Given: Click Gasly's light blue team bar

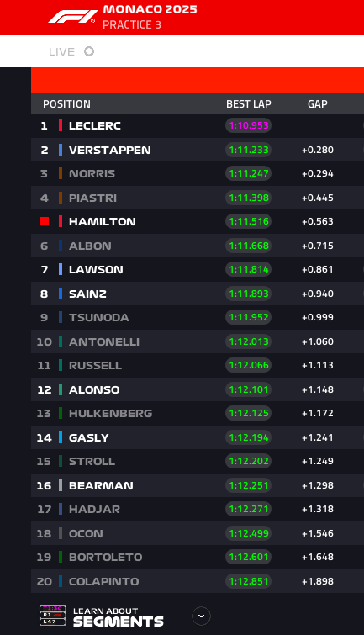Looking at the screenshot, I should click(x=61, y=437).
